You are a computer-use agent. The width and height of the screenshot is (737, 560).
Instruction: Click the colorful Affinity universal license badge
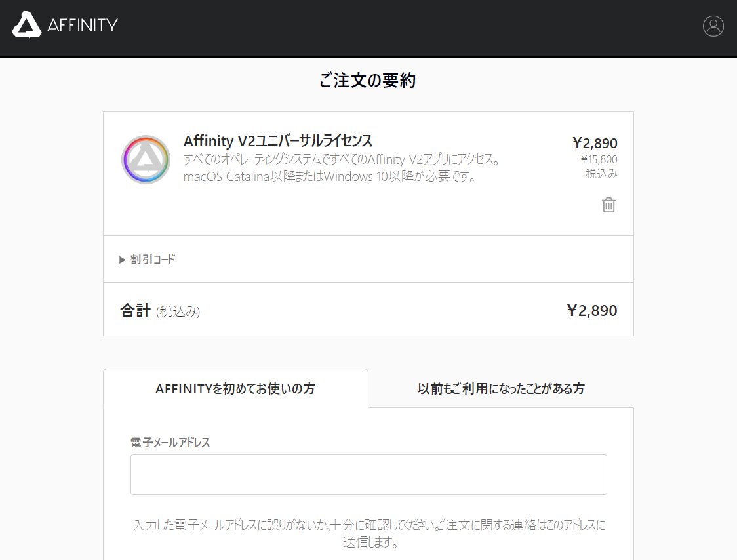point(145,159)
